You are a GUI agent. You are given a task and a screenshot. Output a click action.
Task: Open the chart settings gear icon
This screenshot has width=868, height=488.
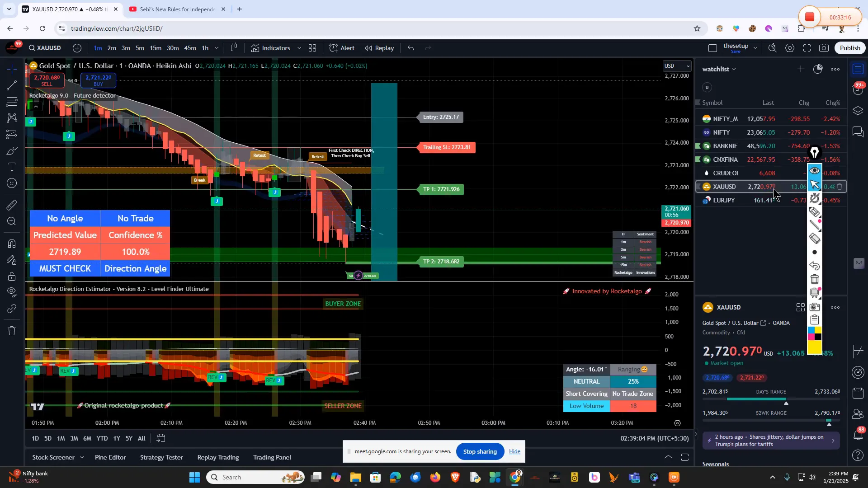[x=790, y=48]
